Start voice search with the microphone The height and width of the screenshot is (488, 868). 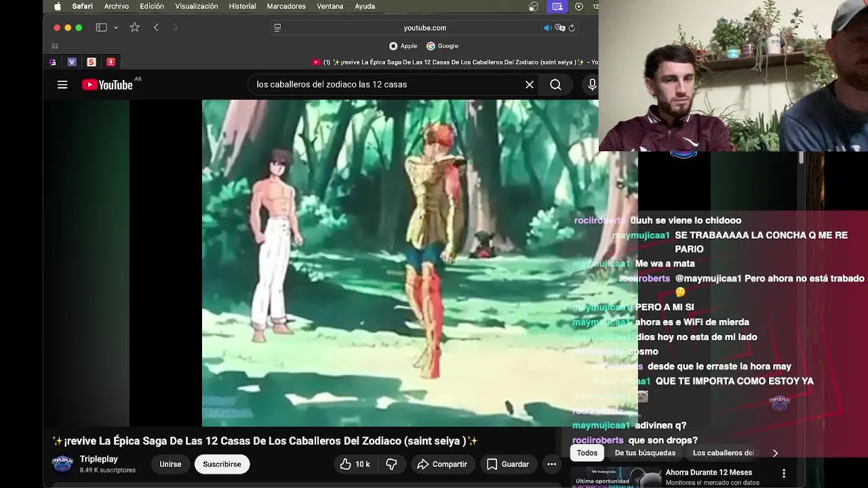(592, 85)
